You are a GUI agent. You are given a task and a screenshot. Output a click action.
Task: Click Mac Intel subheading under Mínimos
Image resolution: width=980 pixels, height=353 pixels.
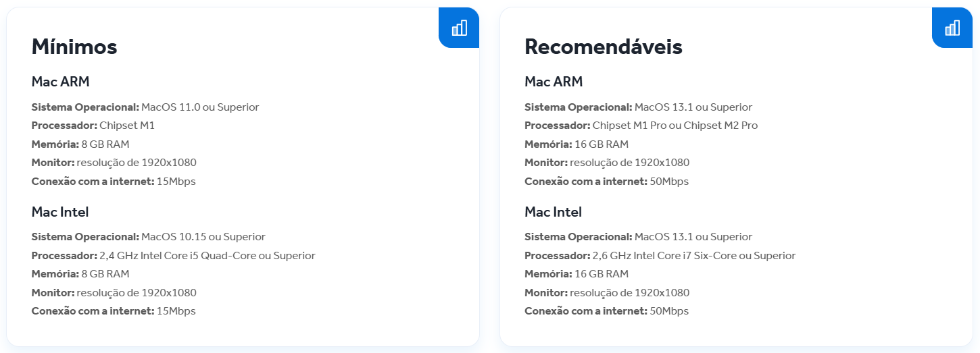pyautogui.click(x=60, y=212)
